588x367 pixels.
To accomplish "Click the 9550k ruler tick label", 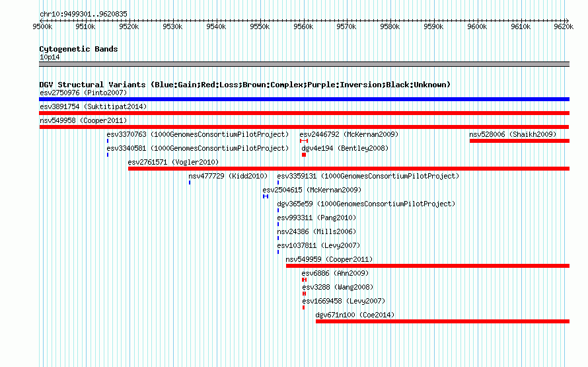I will click(260, 26).
